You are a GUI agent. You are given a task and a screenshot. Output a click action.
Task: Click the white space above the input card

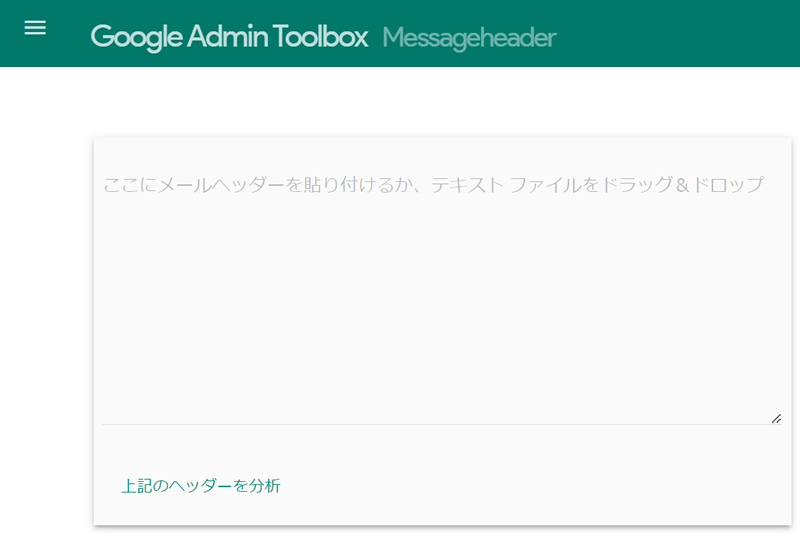coord(440,102)
